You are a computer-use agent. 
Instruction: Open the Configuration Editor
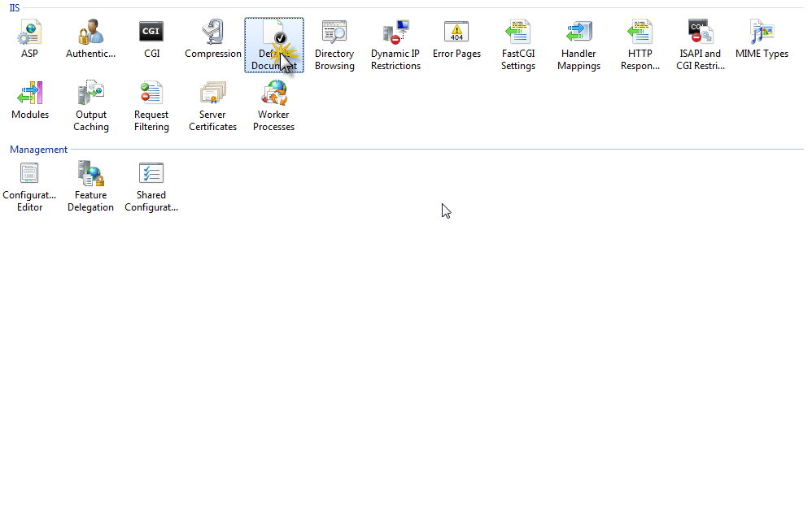29,187
